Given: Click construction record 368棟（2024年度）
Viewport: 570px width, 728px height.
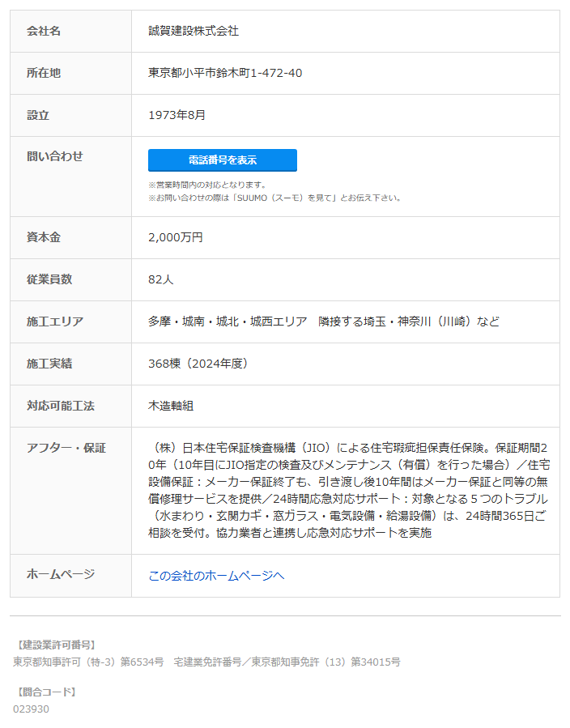Looking at the screenshot, I should 198,364.
